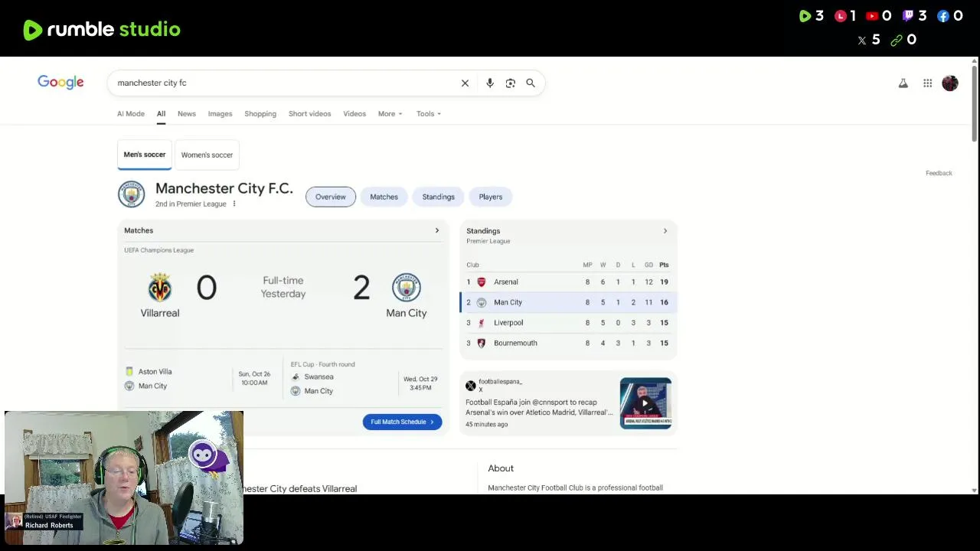The height and width of the screenshot is (551, 980).
Task: Click the green link viewer count icon
Action: (897, 40)
